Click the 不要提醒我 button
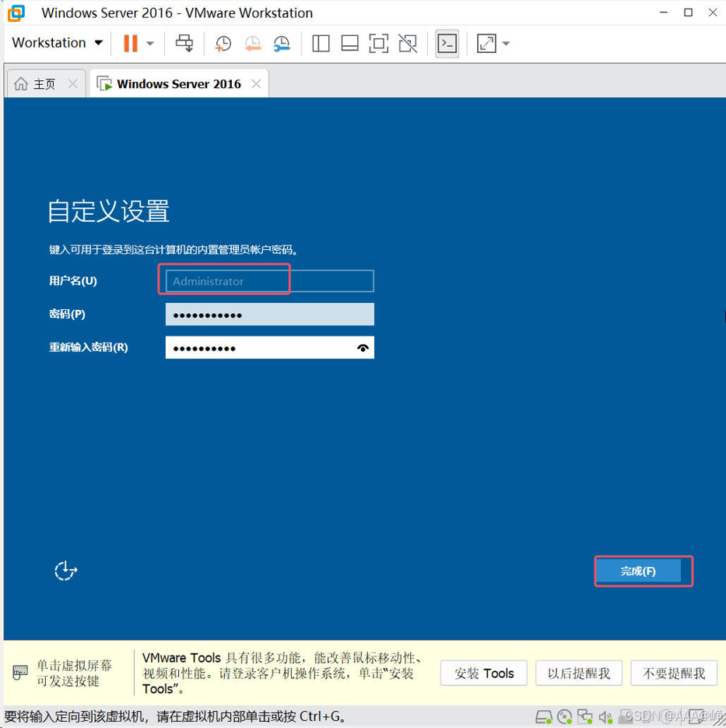 point(674,673)
